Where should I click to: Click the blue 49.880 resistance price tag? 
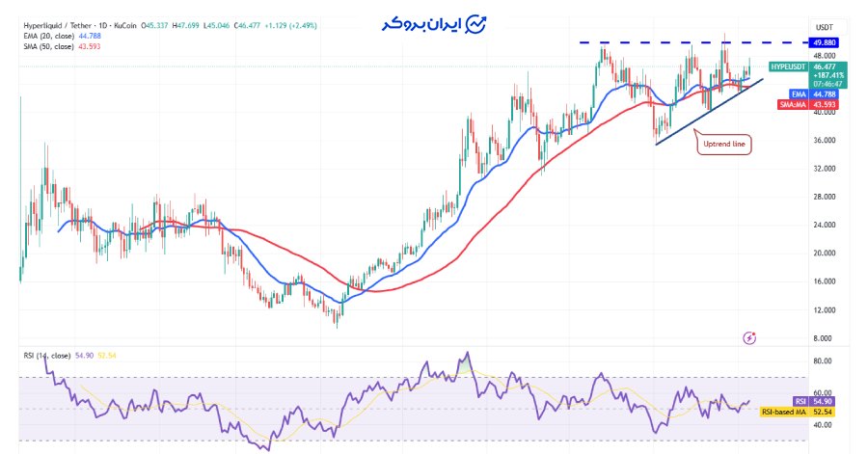point(825,42)
